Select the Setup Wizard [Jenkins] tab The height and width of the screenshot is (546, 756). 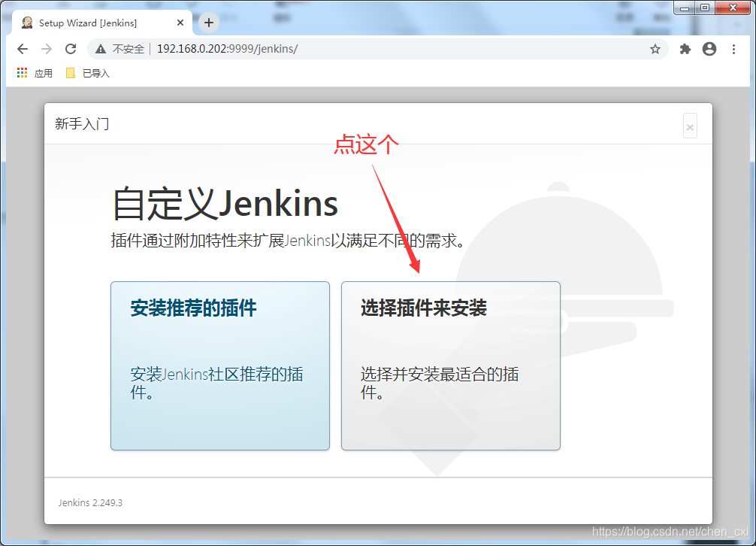[x=102, y=23]
